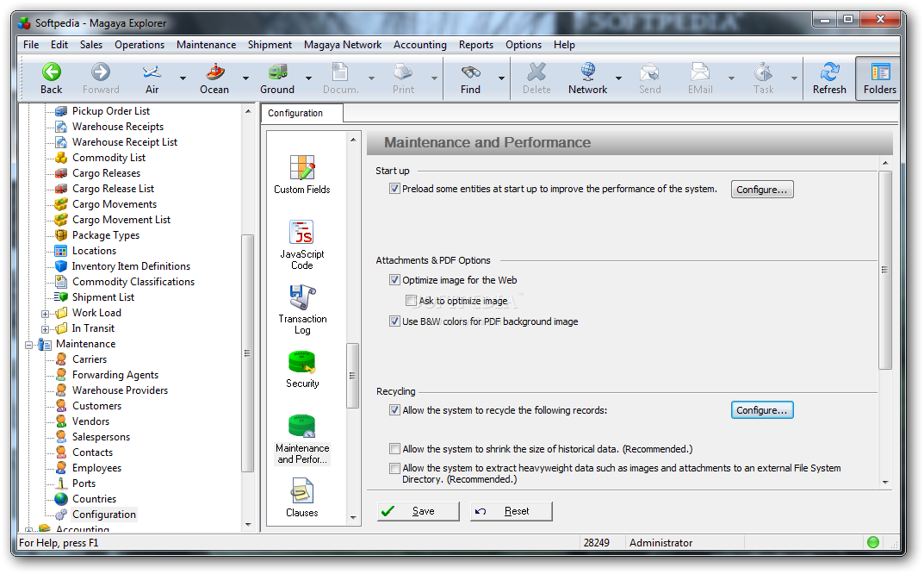Click scroll up arrow of folder tree
The height and width of the screenshot is (574, 924).
[x=247, y=111]
